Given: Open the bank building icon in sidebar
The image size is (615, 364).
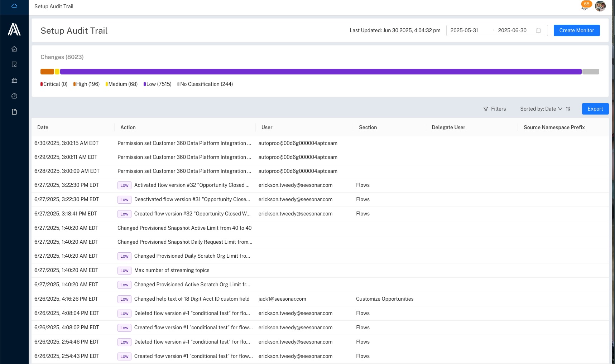Looking at the screenshot, I should [x=14, y=80].
